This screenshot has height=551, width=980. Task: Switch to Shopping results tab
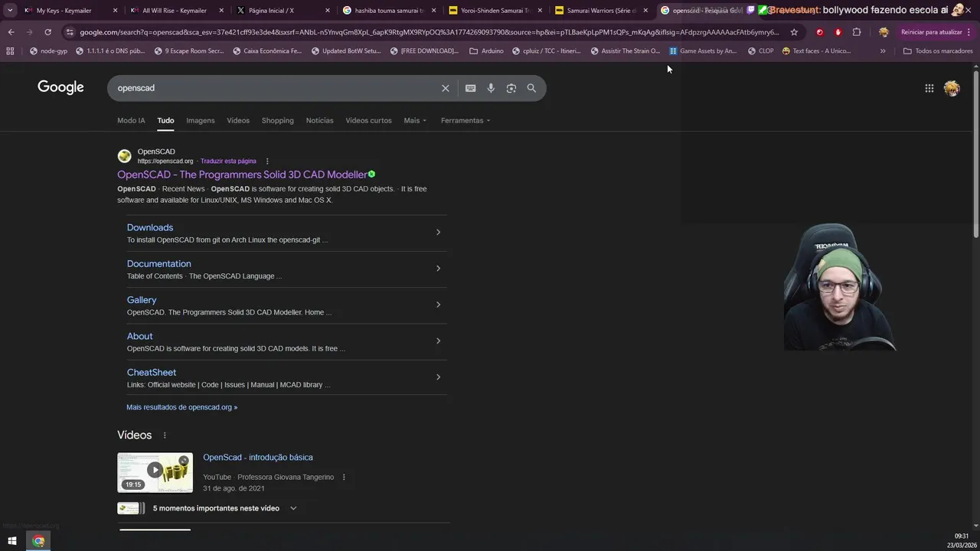277,120
